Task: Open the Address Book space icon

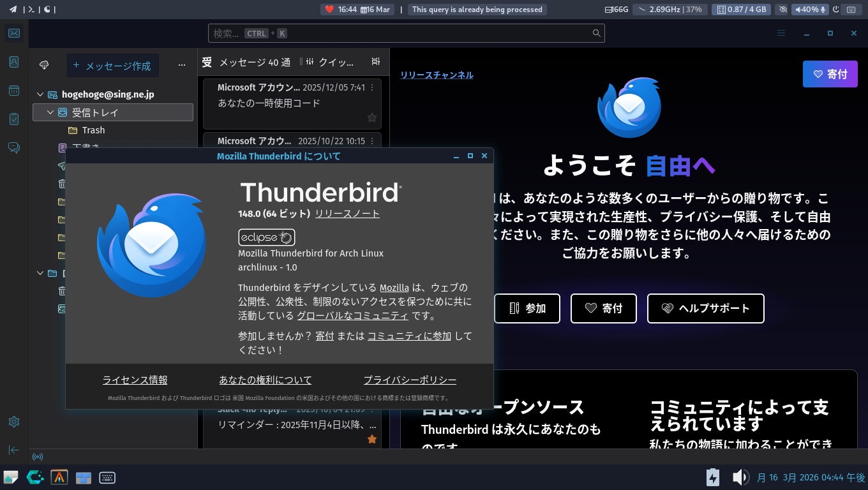Action: point(14,62)
